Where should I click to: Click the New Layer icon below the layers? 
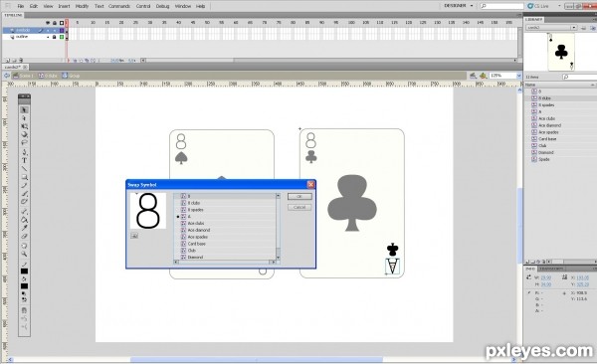(x=8, y=60)
